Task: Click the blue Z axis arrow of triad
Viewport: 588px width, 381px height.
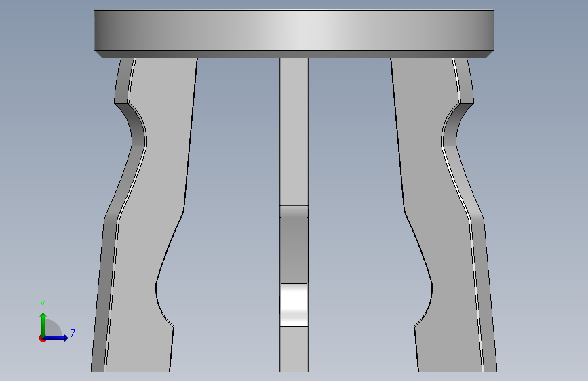Action: (56, 338)
